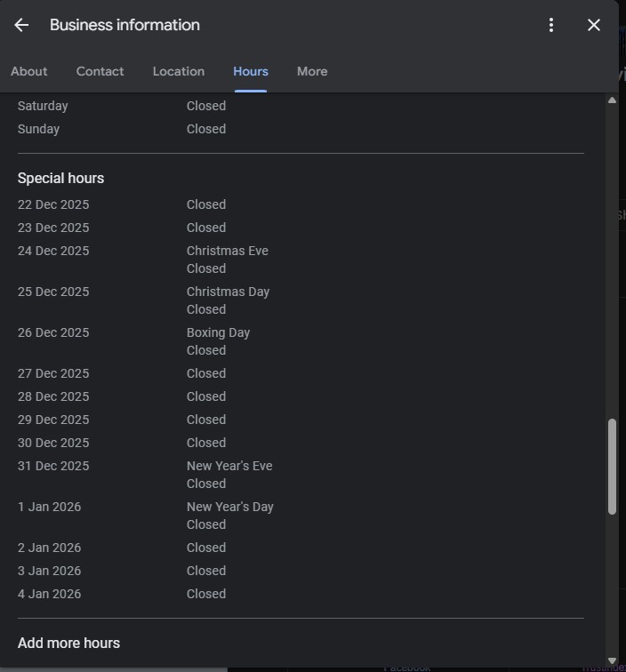This screenshot has width=626, height=672.
Task: Click the back arrow icon
Action: tap(21, 25)
